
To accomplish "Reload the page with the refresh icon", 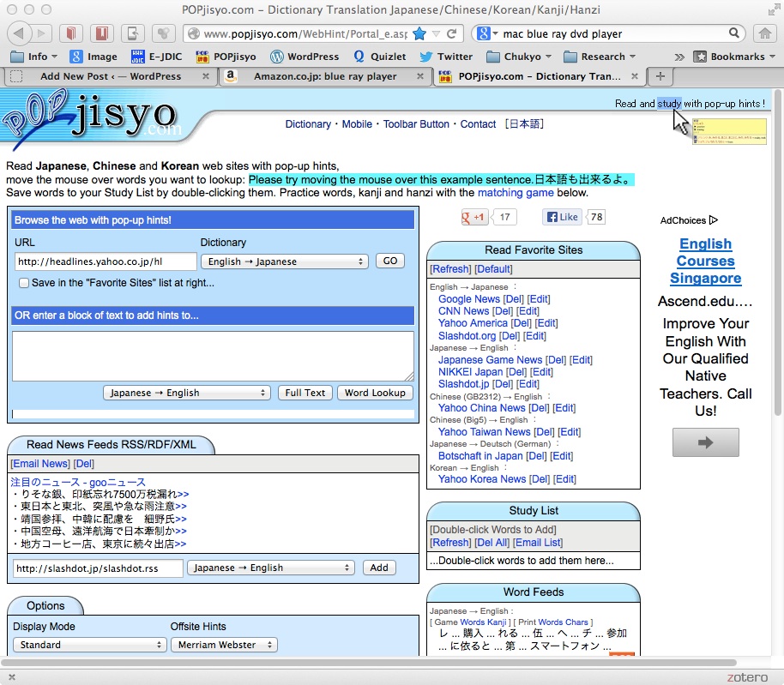I will 451,33.
